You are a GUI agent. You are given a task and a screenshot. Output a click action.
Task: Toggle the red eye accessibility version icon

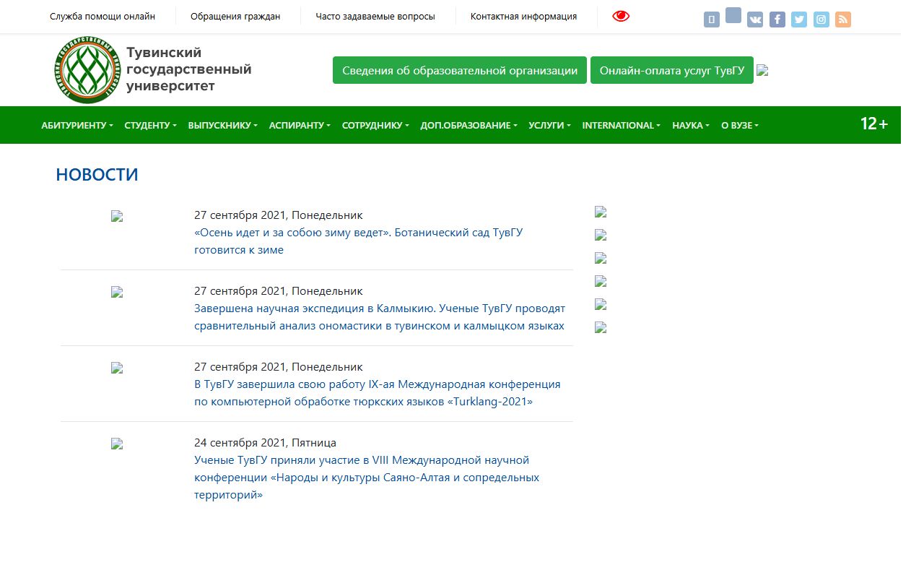(x=621, y=16)
